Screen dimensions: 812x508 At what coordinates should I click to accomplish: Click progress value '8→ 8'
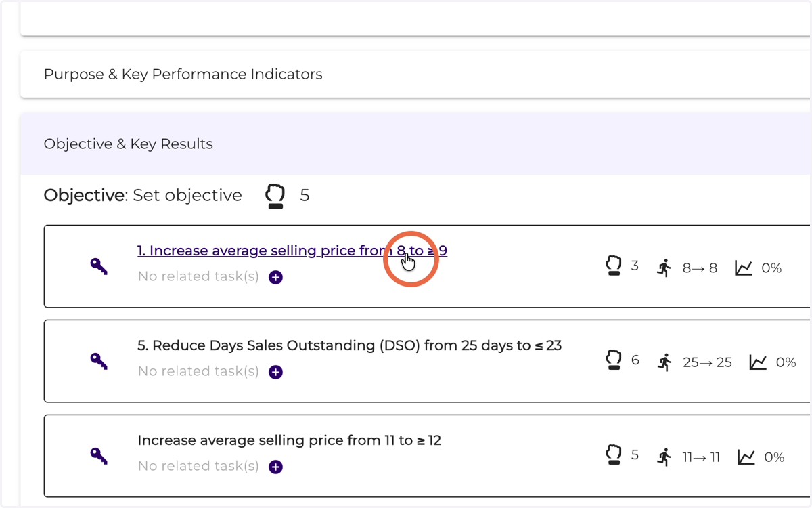coord(700,268)
